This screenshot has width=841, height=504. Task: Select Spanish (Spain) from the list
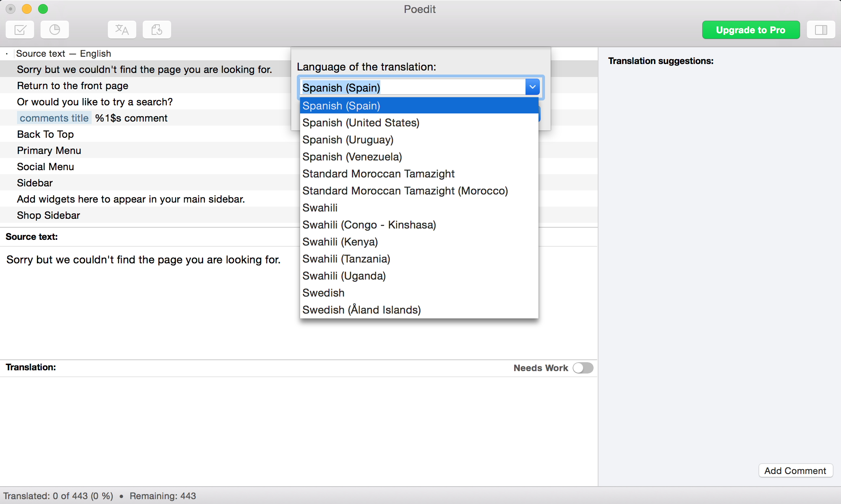(419, 106)
